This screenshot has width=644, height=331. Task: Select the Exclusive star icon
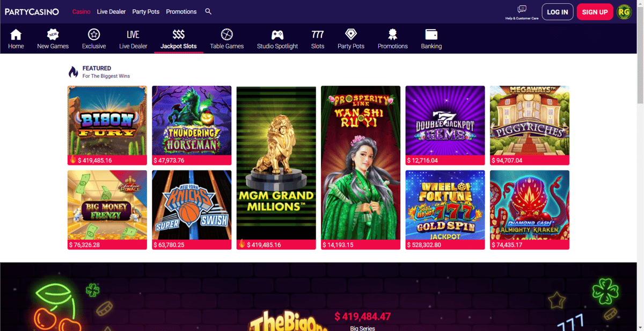(94, 34)
